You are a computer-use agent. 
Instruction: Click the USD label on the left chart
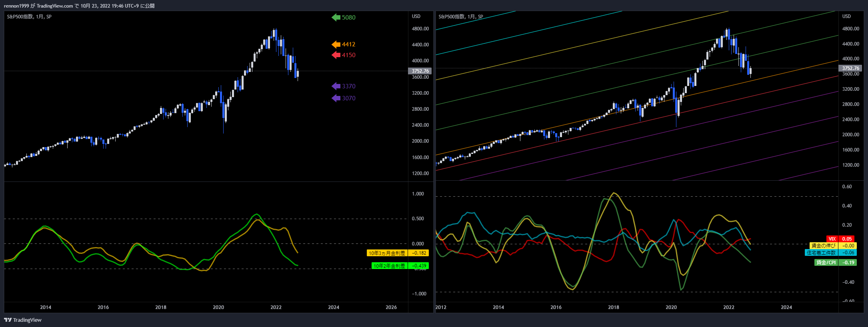(416, 16)
